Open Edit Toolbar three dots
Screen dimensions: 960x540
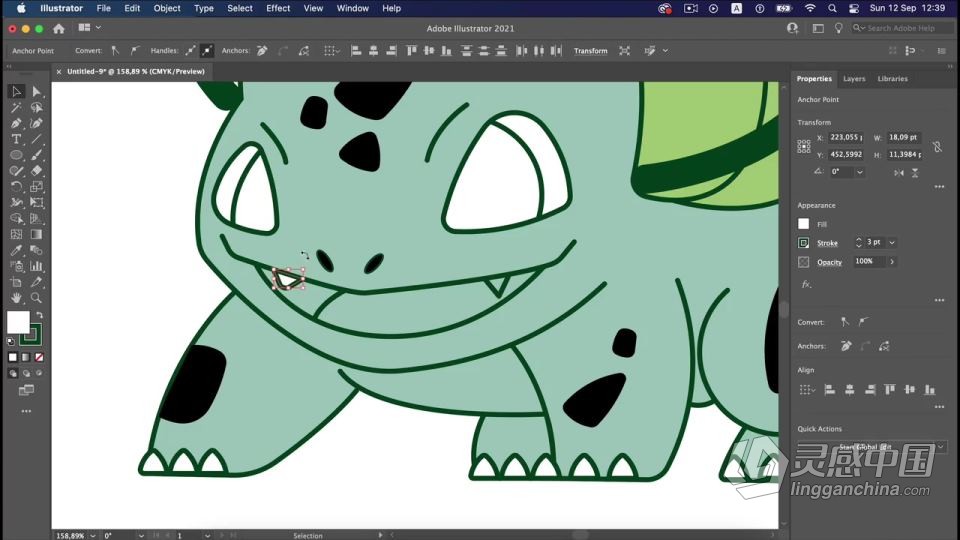pyautogui.click(x=26, y=411)
